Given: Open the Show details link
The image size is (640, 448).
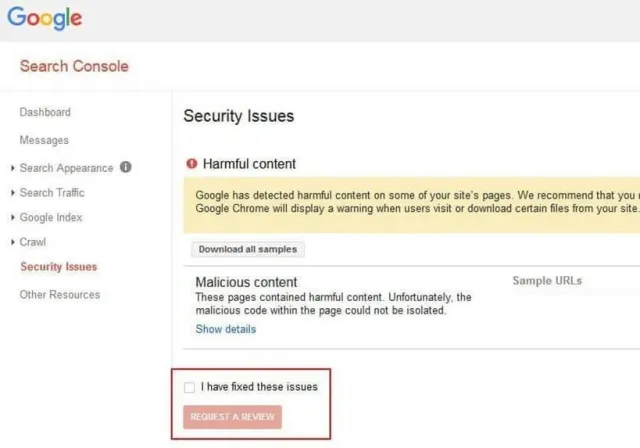Looking at the screenshot, I should pos(225,329).
